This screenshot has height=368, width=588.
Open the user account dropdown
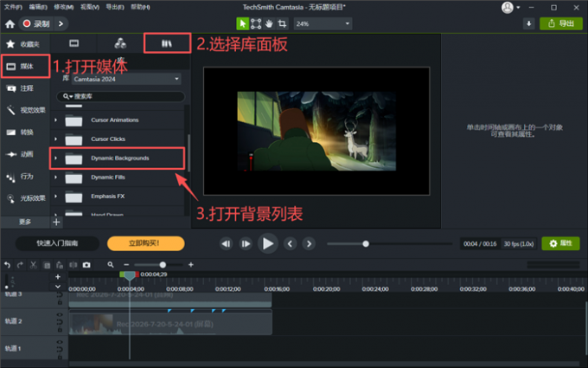tap(518, 8)
